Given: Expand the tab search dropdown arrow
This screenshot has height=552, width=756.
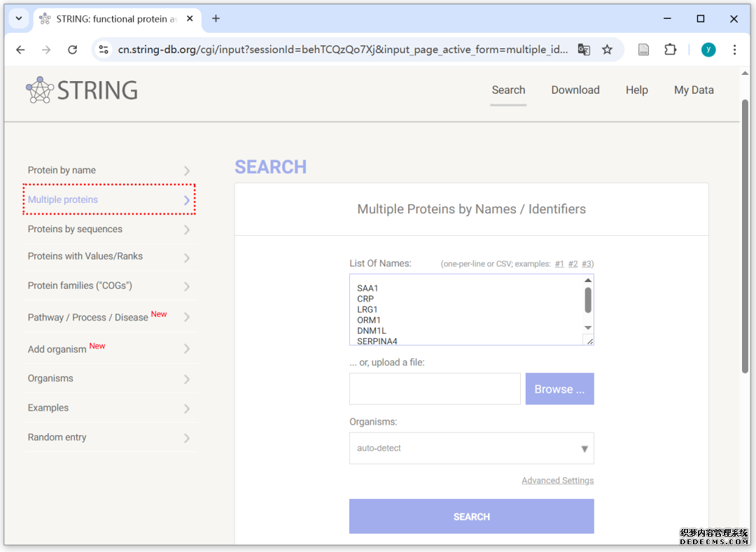Looking at the screenshot, I should [18, 19].
